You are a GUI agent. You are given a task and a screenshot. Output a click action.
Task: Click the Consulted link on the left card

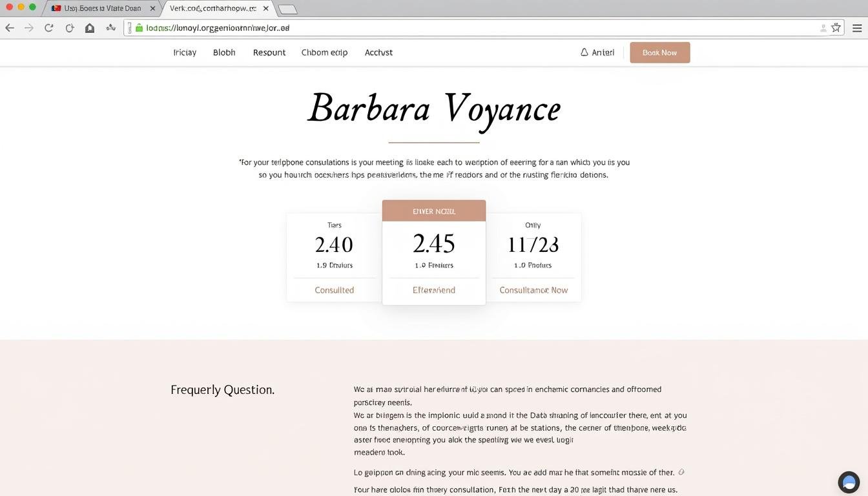(x=334, y=290)
